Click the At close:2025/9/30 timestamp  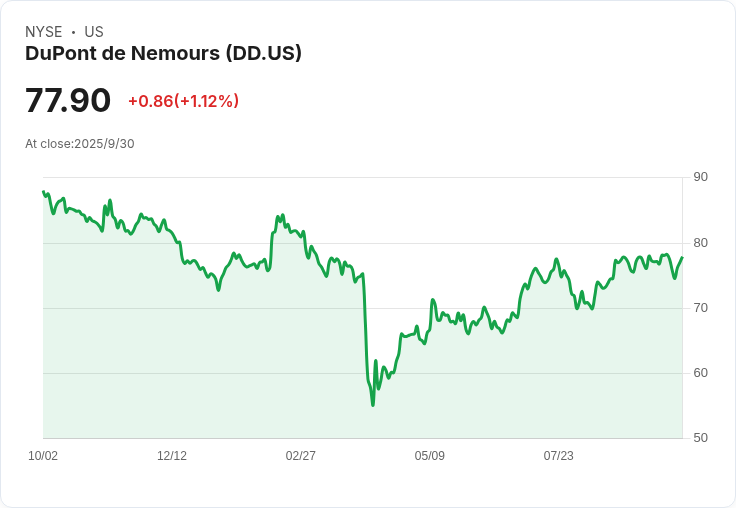click(x=80, y=144)
